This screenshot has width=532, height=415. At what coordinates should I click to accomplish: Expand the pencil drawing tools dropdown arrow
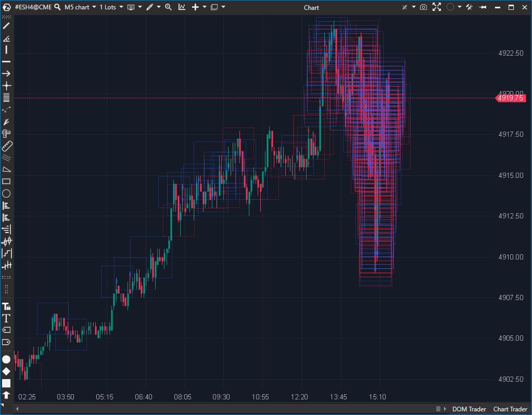159,7
